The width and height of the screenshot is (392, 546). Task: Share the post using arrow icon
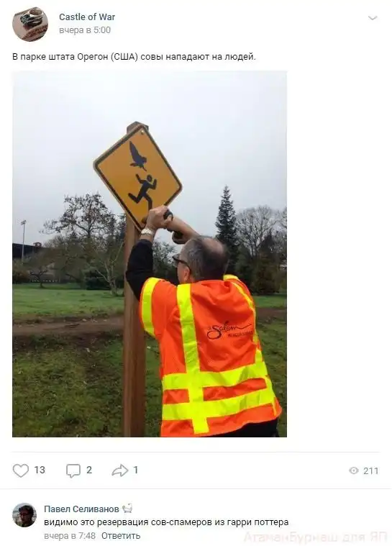coord(120,470)
